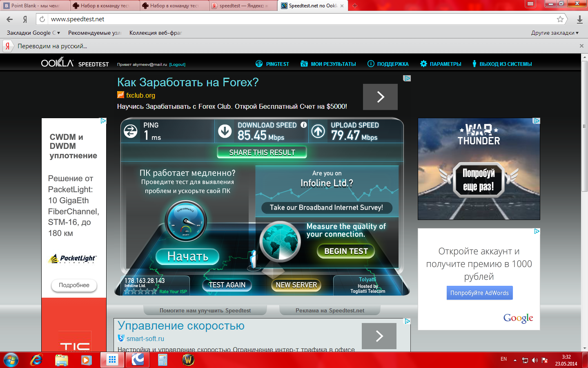
Task: Open Рекомендуемые узлы bookmark
Action: pos(94,33)
